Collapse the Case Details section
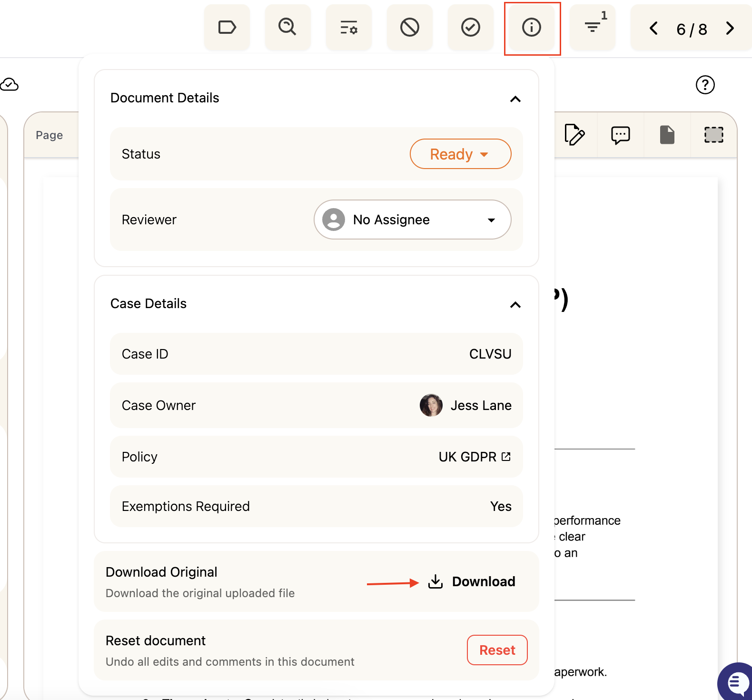 (515, 305)
